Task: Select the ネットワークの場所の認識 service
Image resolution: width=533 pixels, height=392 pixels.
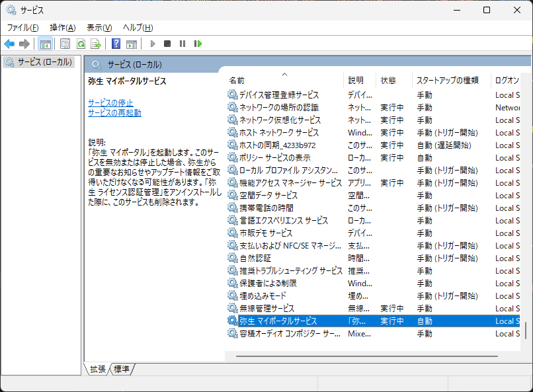Action: [x=373, y=107]
